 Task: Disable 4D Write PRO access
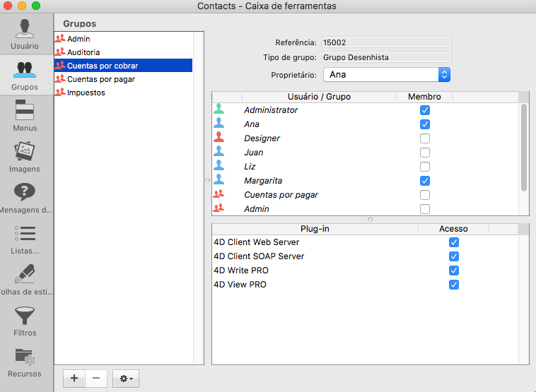(x=454, y=271)
